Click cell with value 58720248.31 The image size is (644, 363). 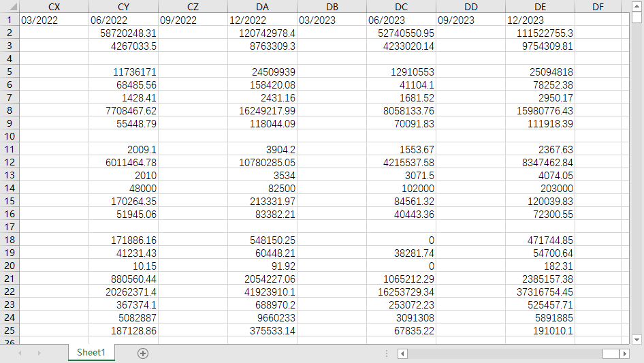(x=124, y=33)
